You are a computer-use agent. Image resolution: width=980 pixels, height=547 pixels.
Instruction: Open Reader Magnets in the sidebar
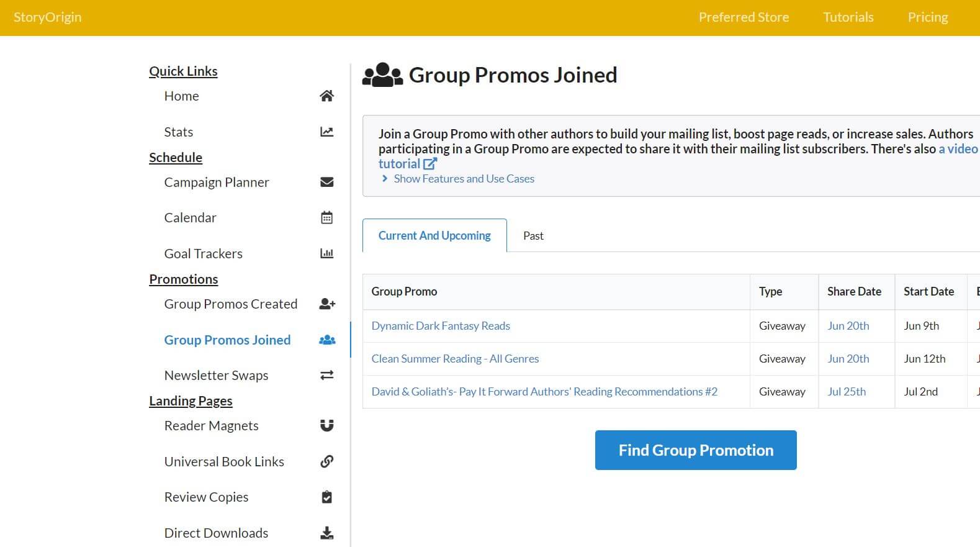pos(211,426)
